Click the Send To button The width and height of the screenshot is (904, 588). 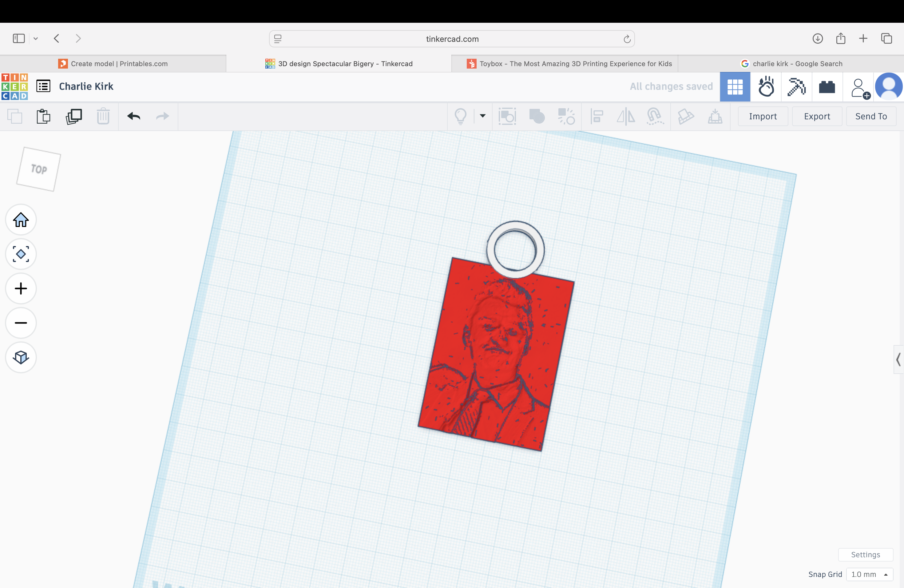click(x=871, y=116)
